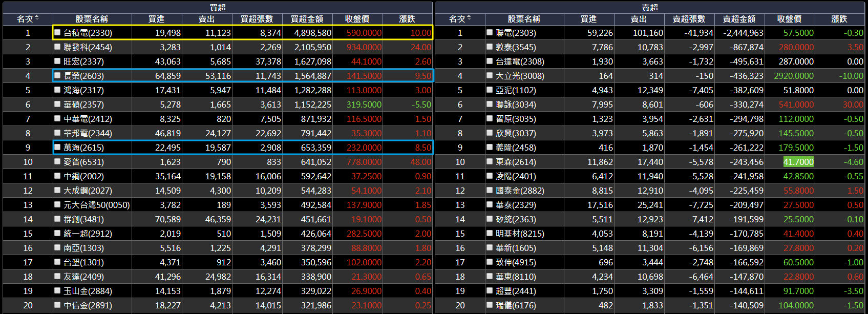Click 漲跌 header in sell table
Viewport: 868px width, 314px height.
839,19
